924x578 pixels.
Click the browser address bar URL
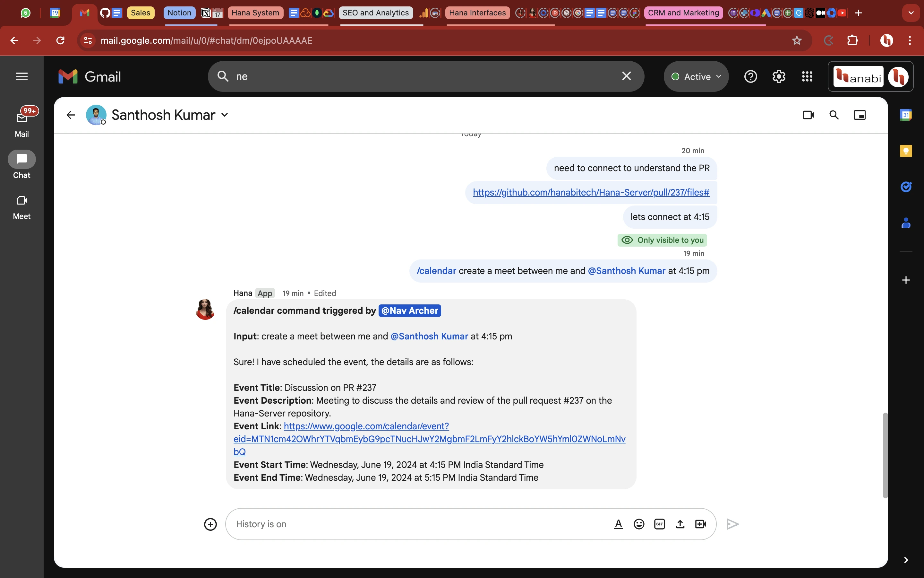(x=206, y=40)
